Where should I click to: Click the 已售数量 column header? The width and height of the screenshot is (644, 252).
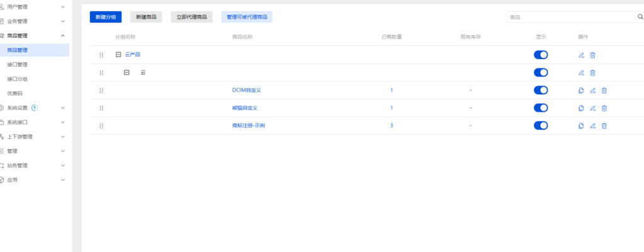[x=391, y=37]
